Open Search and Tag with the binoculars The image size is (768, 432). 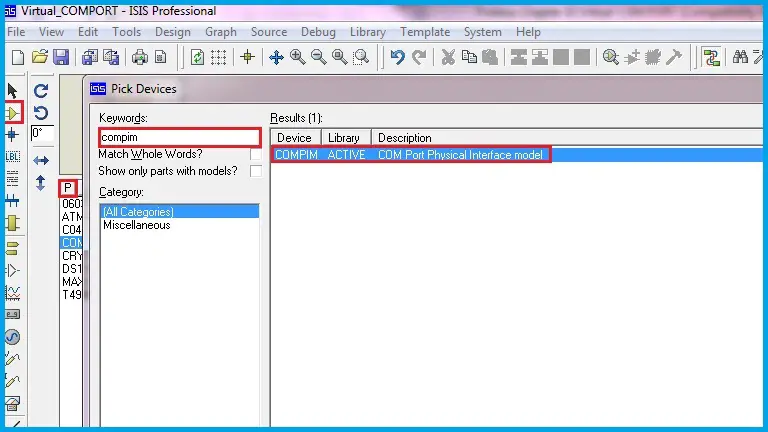coord(740,57)
